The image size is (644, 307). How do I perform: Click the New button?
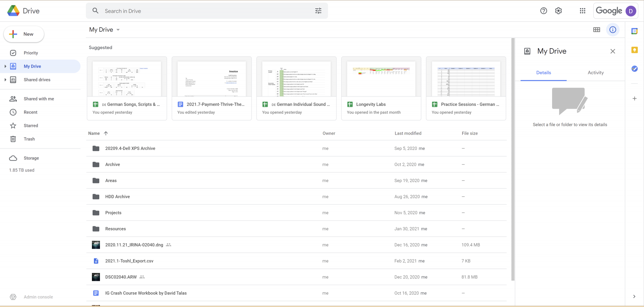[x=24, y=34]
